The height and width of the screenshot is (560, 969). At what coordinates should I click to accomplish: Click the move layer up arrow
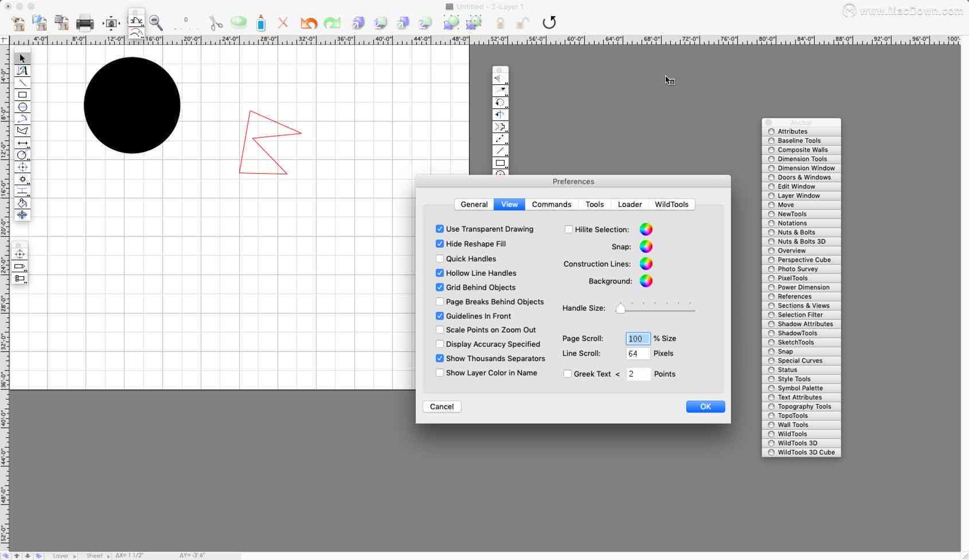[x=17, y=555]
